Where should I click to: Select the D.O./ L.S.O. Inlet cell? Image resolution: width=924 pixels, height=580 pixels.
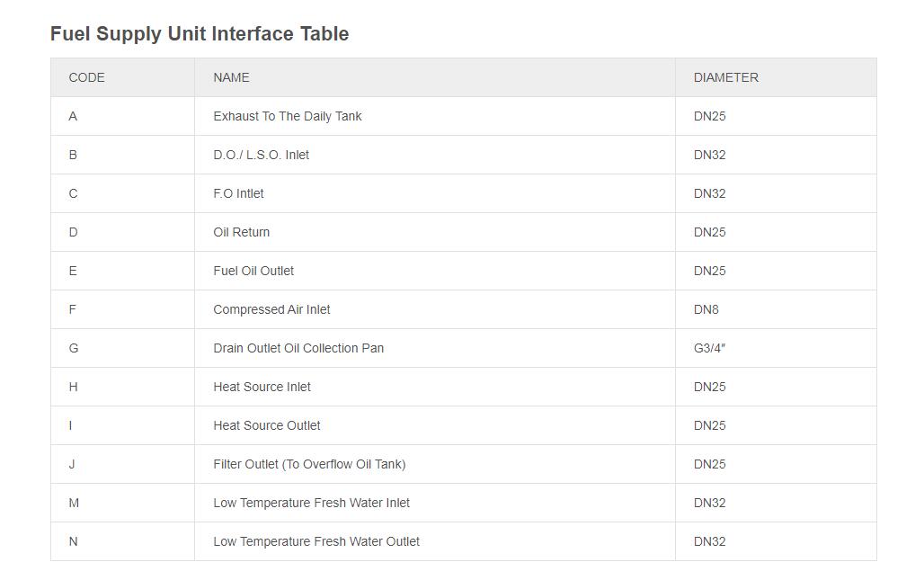tap(261, 155)
